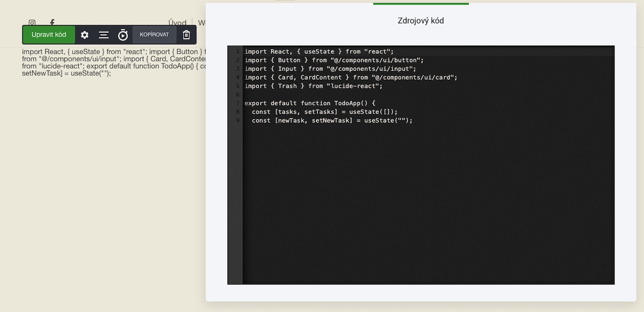Select const newTask useState line
Image resolution: width=644 pixels, height=312 pixels.
click(x=332, y=120)
